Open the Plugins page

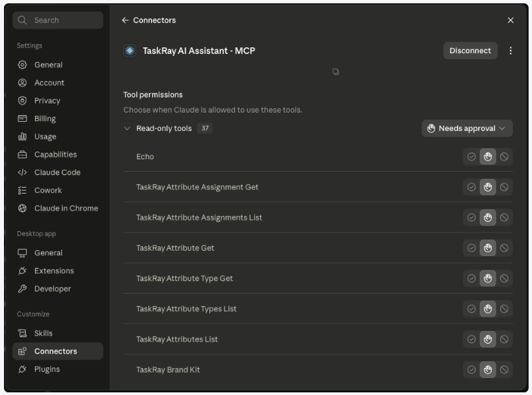(58, 369)
